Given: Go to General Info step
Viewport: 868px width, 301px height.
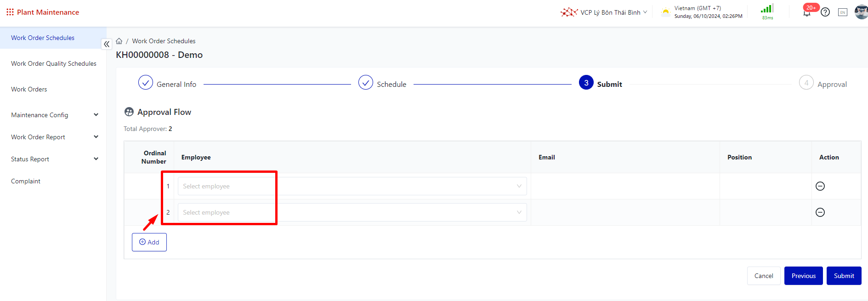Looking at the screenshot, I should pyautogui.click(x=167, y=84).
